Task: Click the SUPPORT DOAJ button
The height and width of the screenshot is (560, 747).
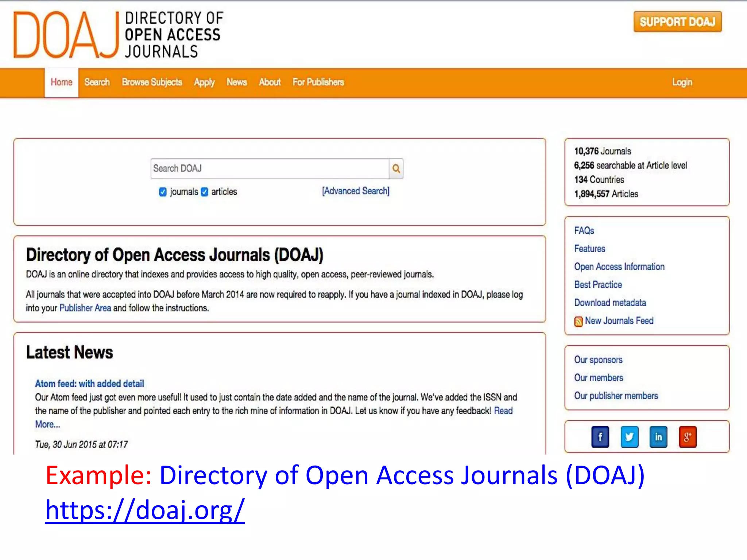Action: coord(677,22)
